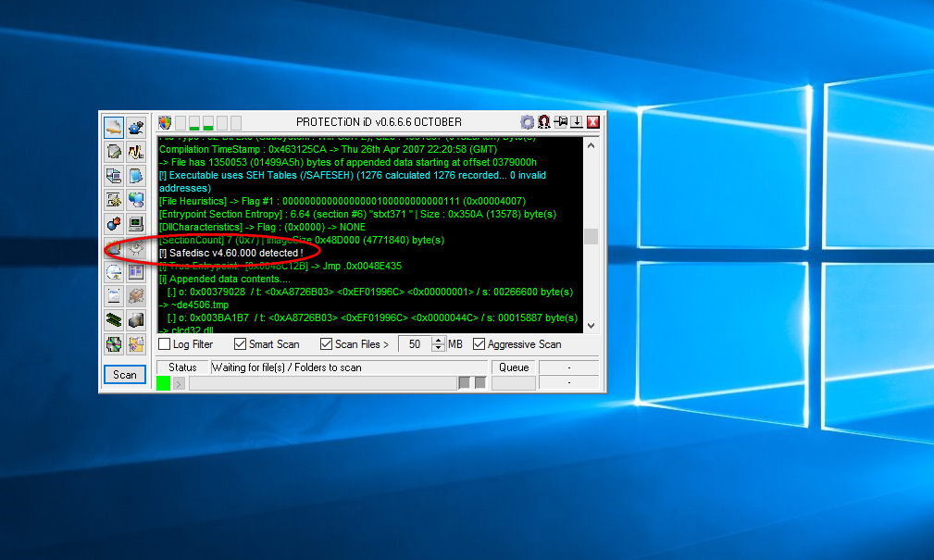
Task: Click the blue gears sidebar icon
Action: 136,127
